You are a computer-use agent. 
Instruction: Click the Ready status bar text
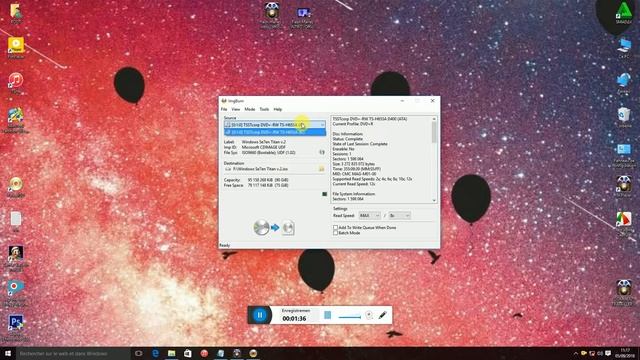(x=224, y=245)
